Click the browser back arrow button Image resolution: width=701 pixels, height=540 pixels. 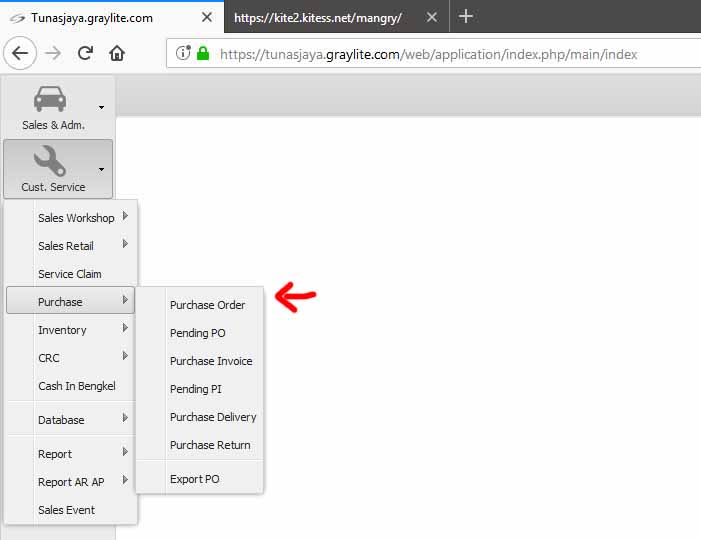tap(21, 54)
